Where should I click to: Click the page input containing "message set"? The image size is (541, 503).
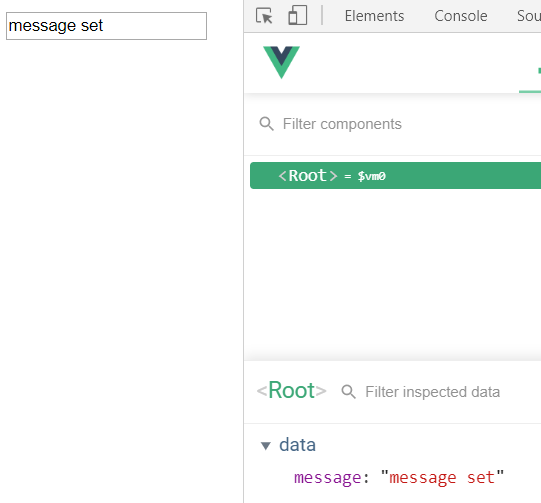106,26
